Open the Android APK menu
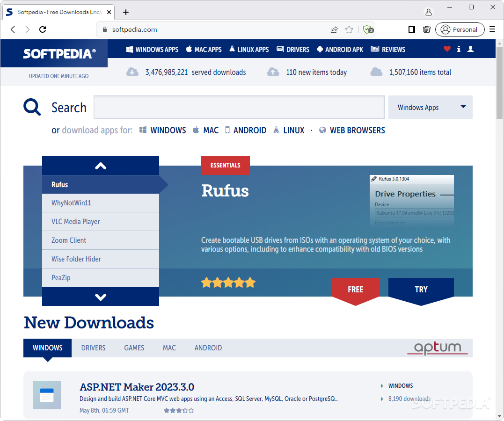 [340, 50]
